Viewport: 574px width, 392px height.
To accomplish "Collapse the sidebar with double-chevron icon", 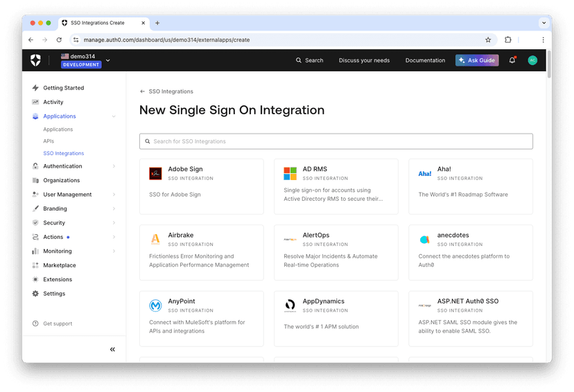I will [112, 350].
